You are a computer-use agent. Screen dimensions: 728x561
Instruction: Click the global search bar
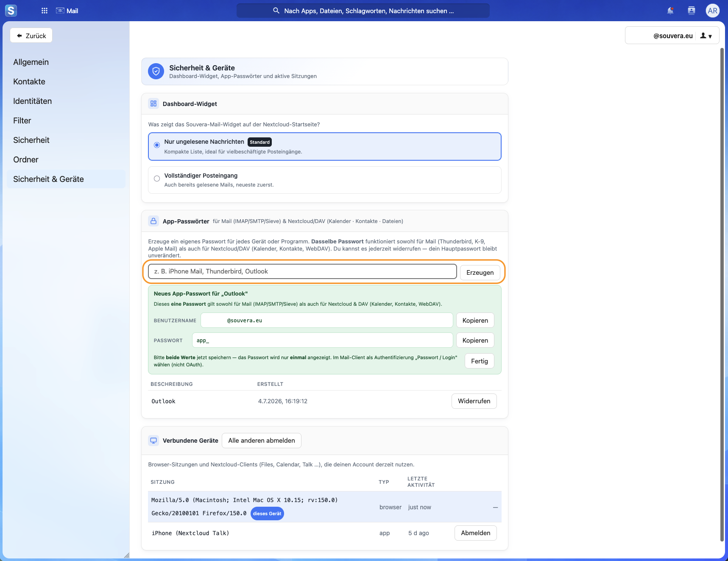click(x=363, y=11)
